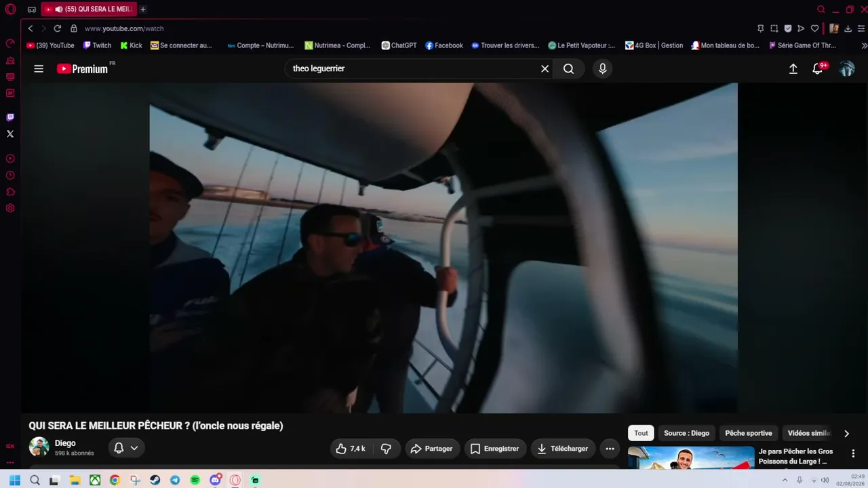868x488 pixels.
Task: Open Steam from the taskbar
Action: coord(155,480)
